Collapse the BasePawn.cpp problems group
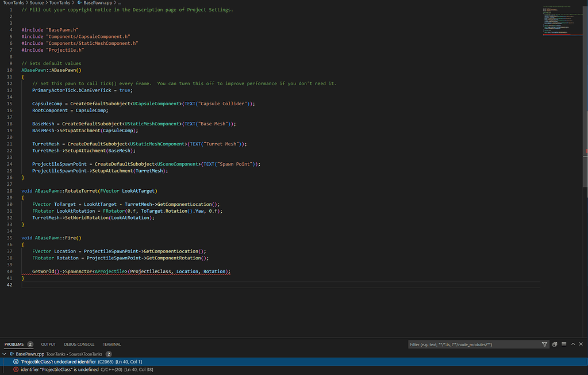 (5, 354)
